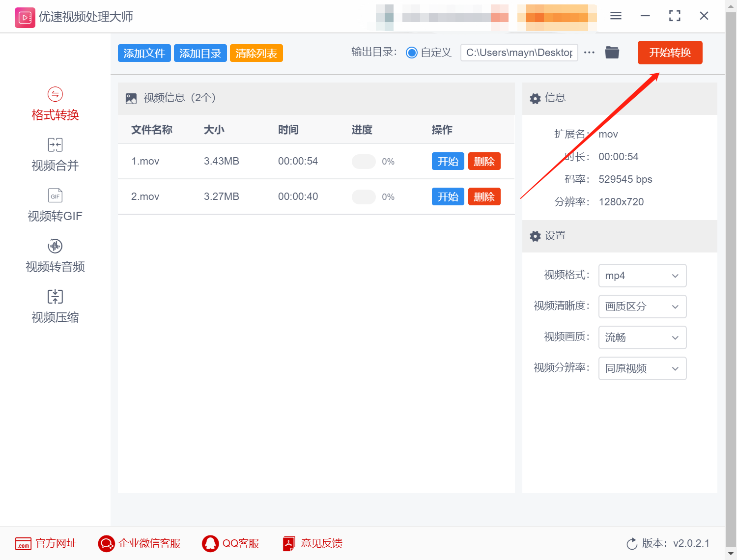Switch to 视频转GIF sidebar label

tap(55, 216)
